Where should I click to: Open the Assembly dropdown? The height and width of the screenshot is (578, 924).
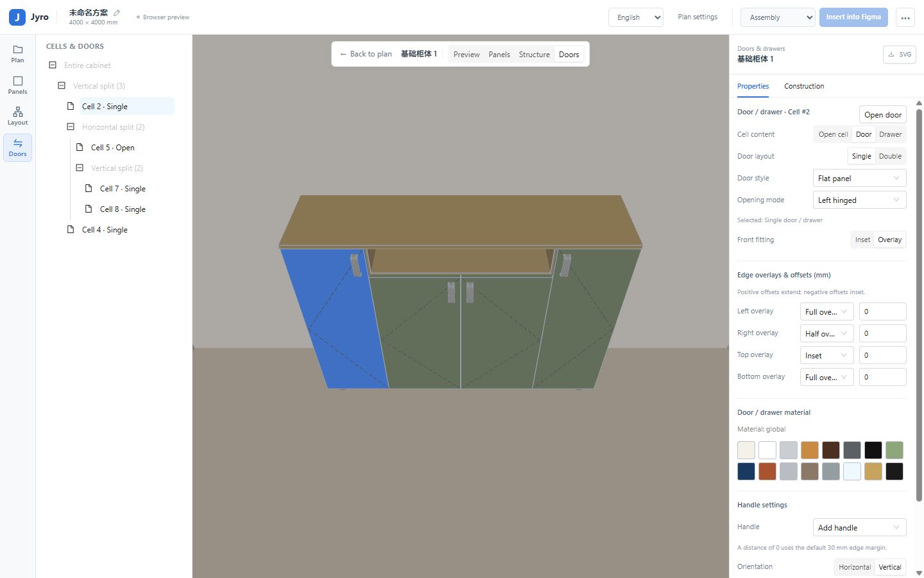[x=778, y=17]
